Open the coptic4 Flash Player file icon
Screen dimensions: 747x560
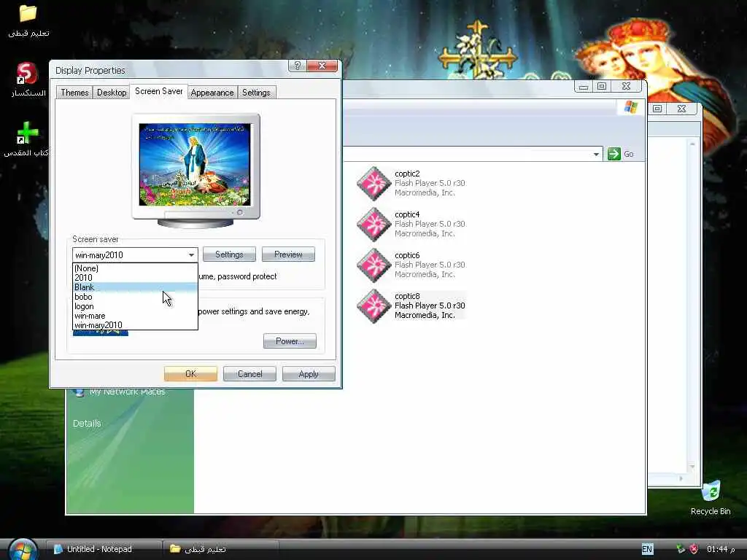(374, 225)
